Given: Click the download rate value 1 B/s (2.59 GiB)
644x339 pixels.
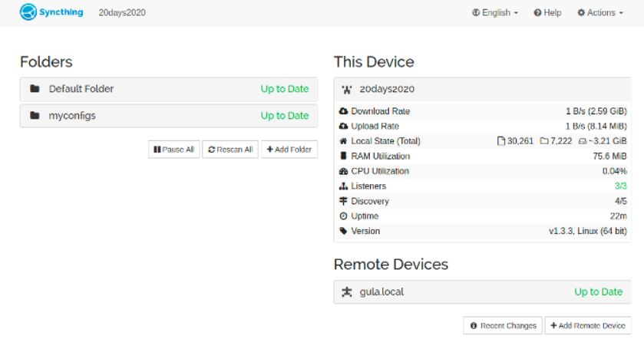Looking at the screenshot, I should [x=596, y=111].
